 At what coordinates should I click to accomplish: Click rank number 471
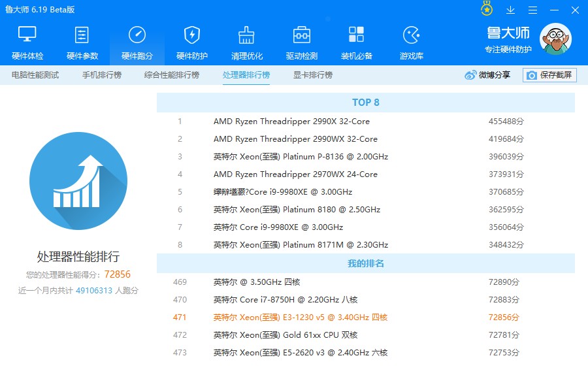point(180,318)
